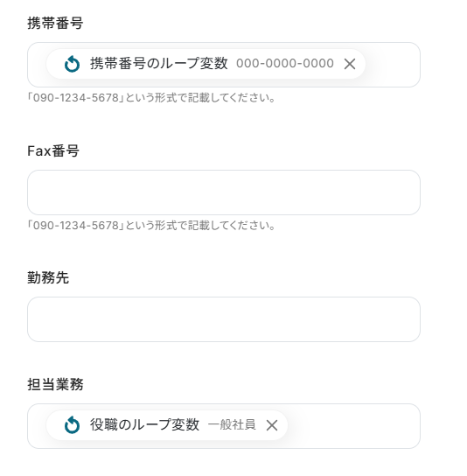The height and width of the screenshot is (476, 467).
Task: Click the 担当業務 field label
Action: point(55,385)
